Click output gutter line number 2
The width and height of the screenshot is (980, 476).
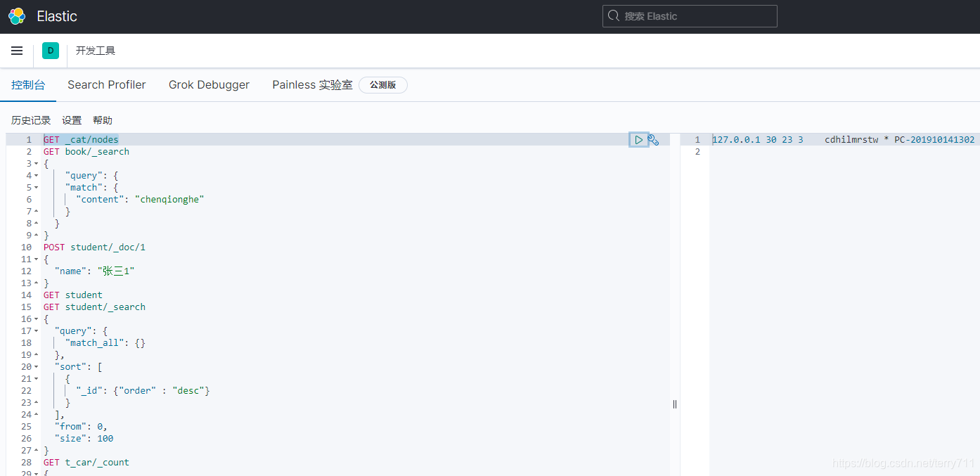(x=697, y=152)
